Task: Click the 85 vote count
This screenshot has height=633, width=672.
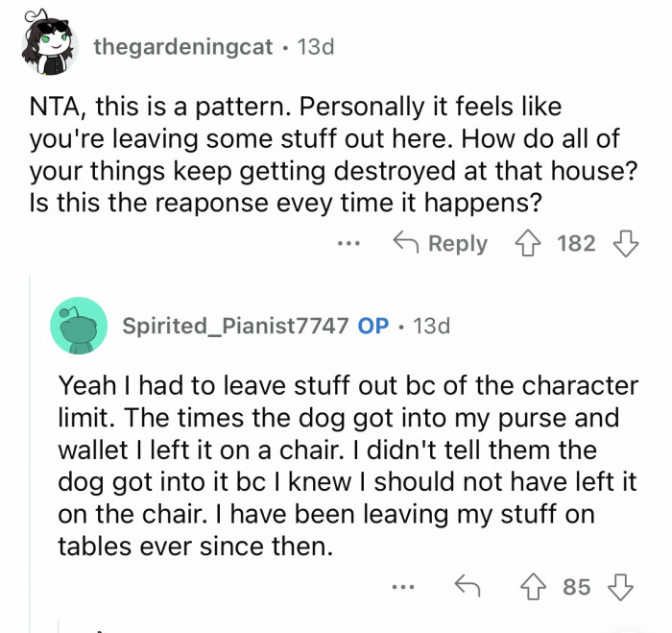Action: [x=576, y=586]
